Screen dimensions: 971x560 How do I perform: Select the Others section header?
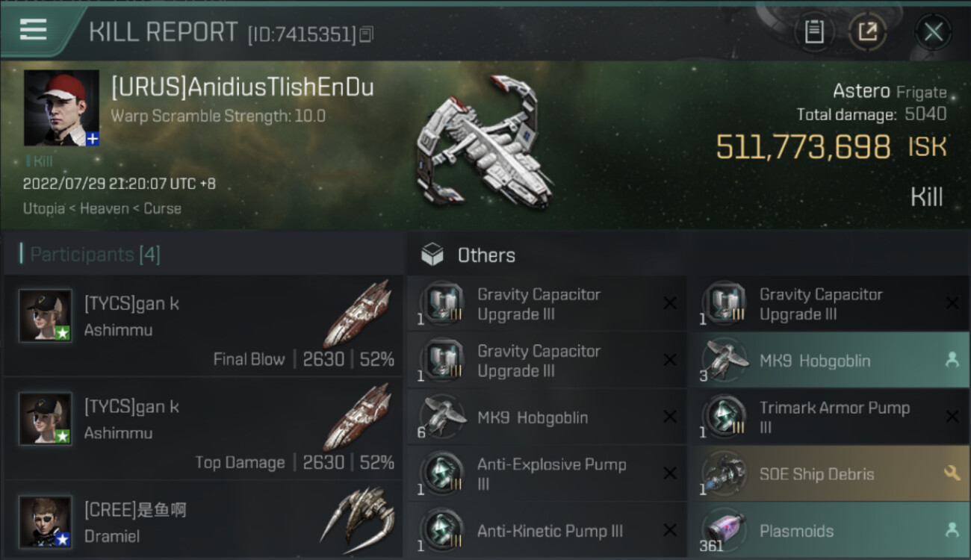486,255
